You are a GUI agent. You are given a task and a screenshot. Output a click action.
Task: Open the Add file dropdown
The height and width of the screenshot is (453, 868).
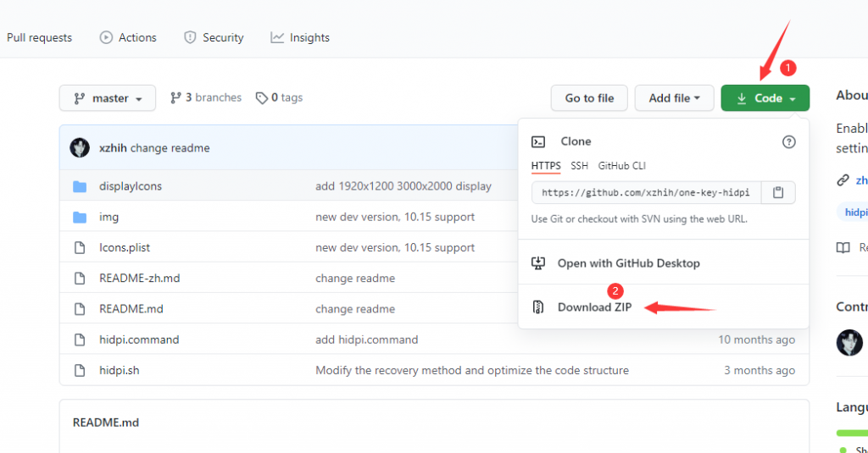[674, 98]
